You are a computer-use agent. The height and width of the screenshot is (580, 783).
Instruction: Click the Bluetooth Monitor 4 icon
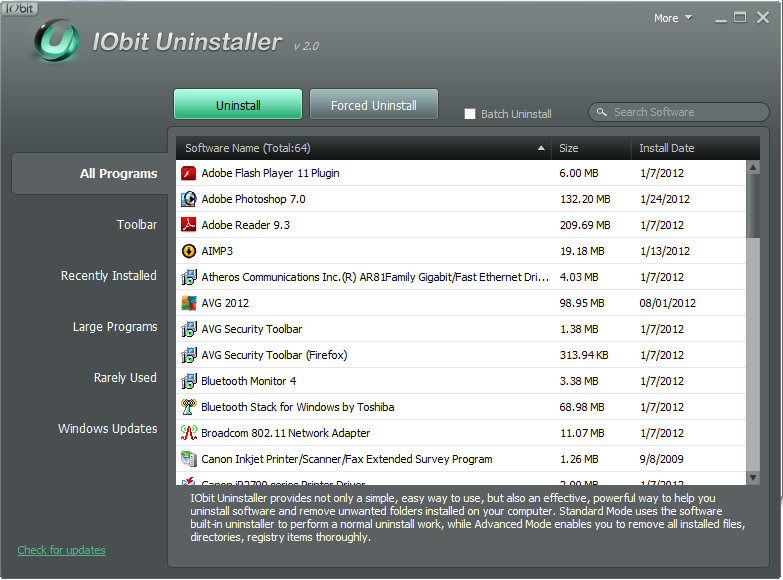pos(188,381)
